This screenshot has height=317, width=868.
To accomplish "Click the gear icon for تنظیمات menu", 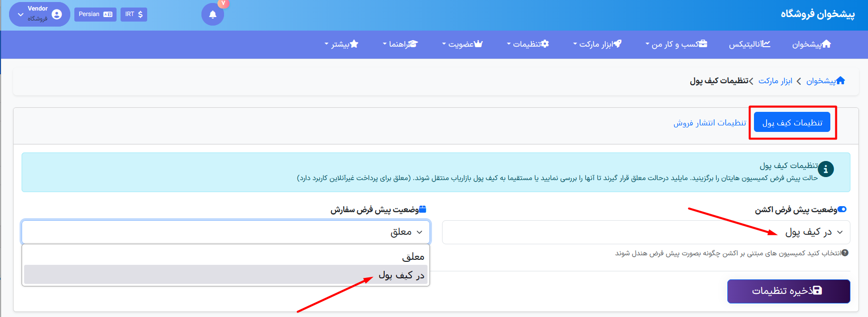I will (545, 44).
